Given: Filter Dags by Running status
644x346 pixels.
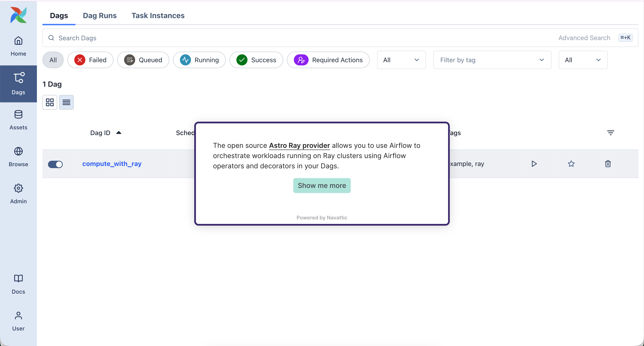Looking at the screenshot, I should click(199, 60).
